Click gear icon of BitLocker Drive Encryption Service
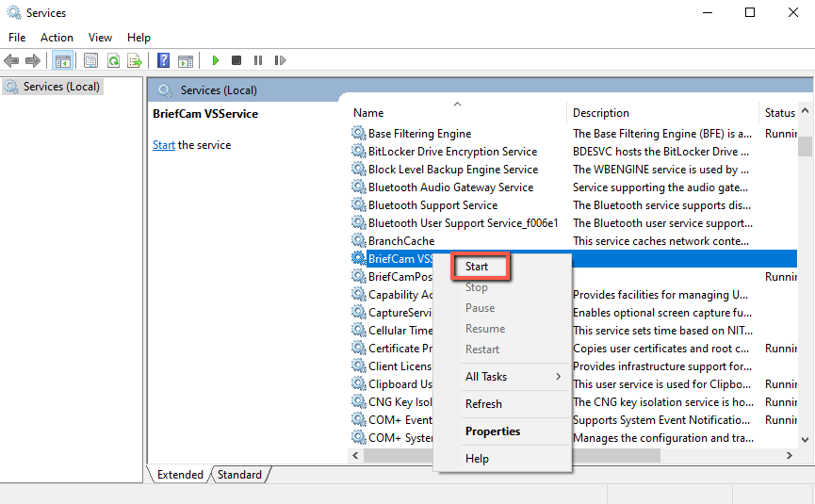 pyautogui.click(x=359, y=151)
